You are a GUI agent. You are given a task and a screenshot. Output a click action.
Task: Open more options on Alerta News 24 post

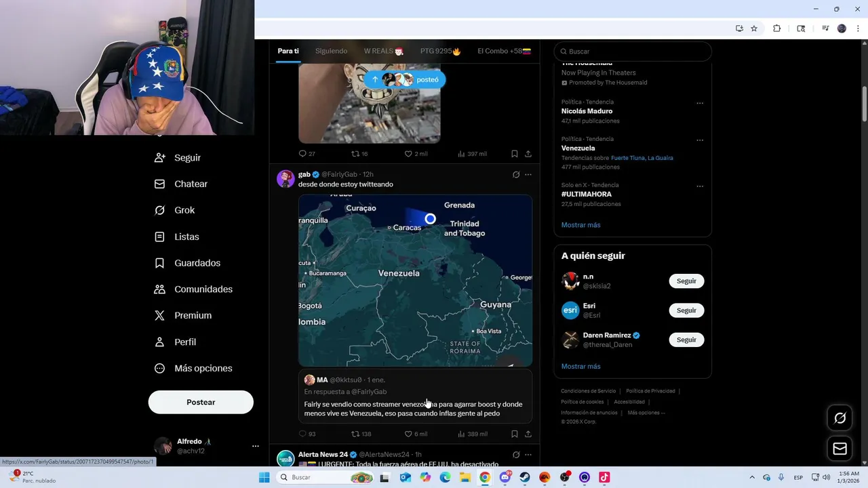[x=528, y=454]
